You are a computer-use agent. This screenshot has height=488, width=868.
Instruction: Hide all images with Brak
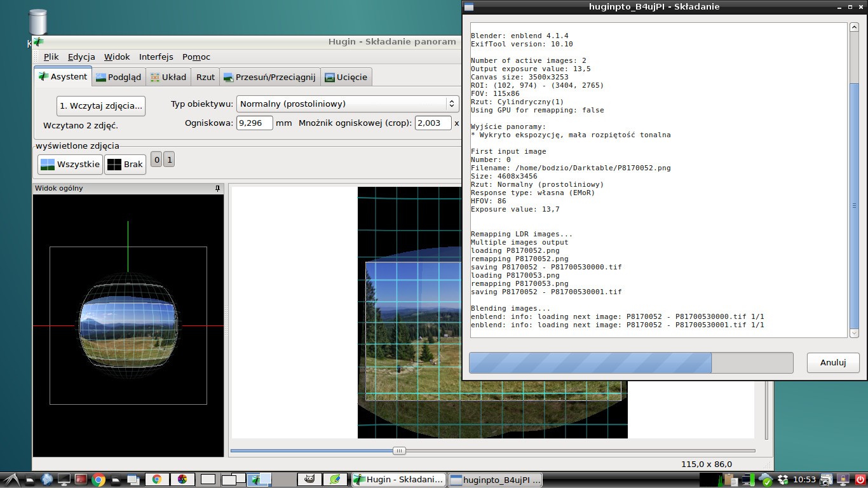click(x=125, y=165)
